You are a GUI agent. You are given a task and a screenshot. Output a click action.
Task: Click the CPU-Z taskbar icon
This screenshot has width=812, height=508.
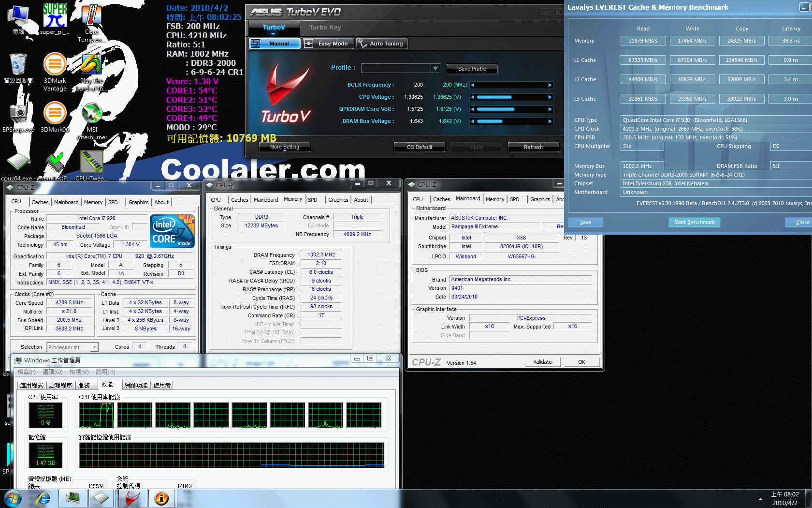pyautogui.click(x=101, y=498)
